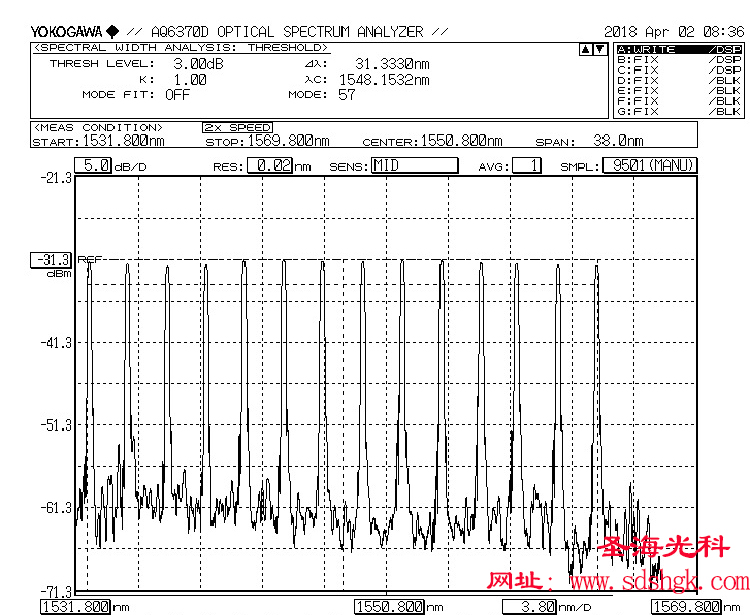Select trace A: WRITE /DSP

(678, 49)
